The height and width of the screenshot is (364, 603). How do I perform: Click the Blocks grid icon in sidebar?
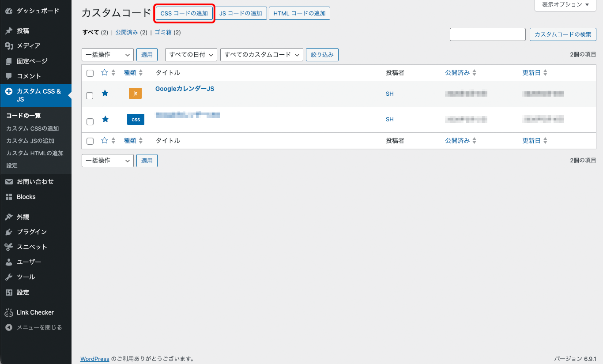(8, 197)
